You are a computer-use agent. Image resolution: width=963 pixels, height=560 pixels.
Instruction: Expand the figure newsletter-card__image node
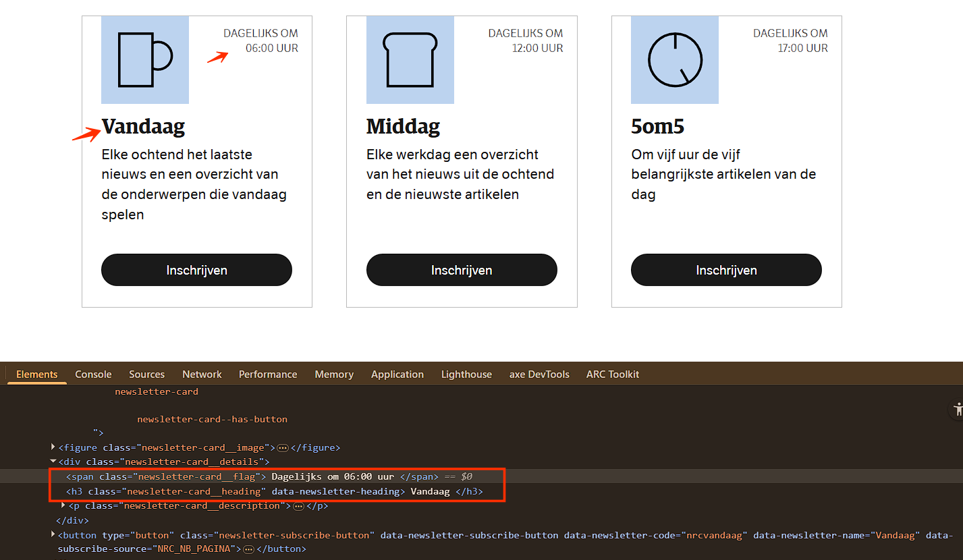point(54,447)
